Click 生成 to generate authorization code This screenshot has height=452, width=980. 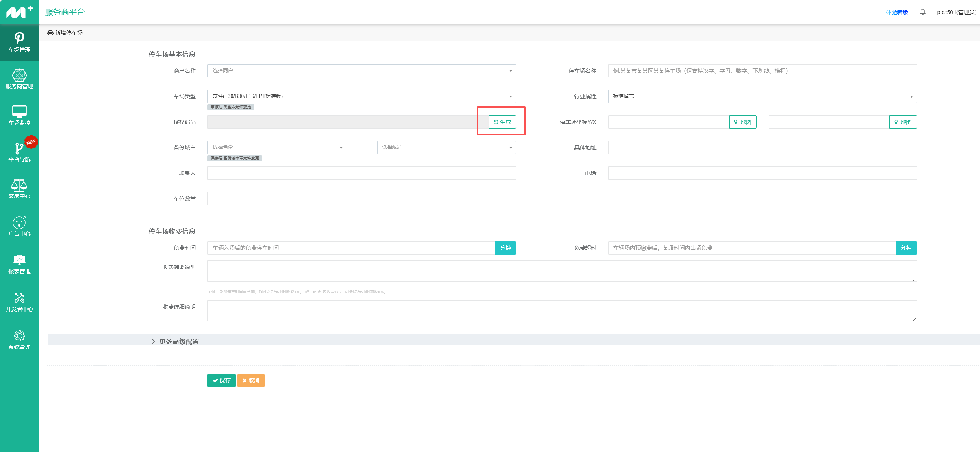coord(502,122)
